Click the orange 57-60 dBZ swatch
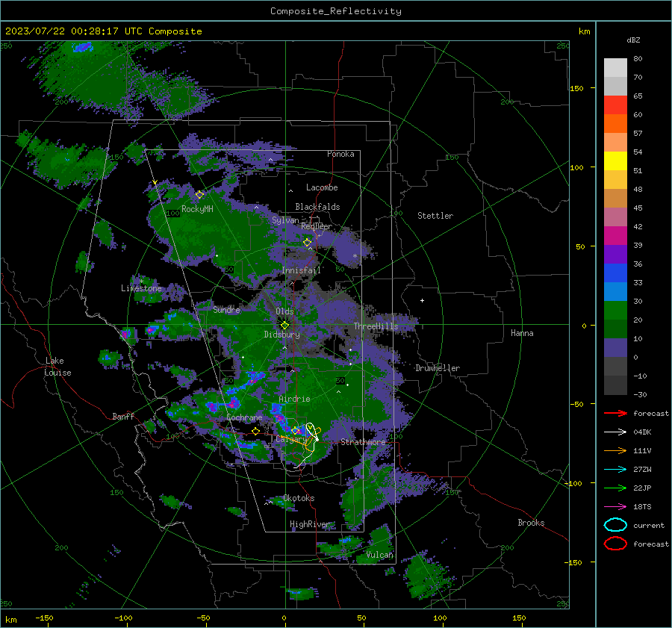The height and width of the screenshot is (628, 672). [615, 123]
